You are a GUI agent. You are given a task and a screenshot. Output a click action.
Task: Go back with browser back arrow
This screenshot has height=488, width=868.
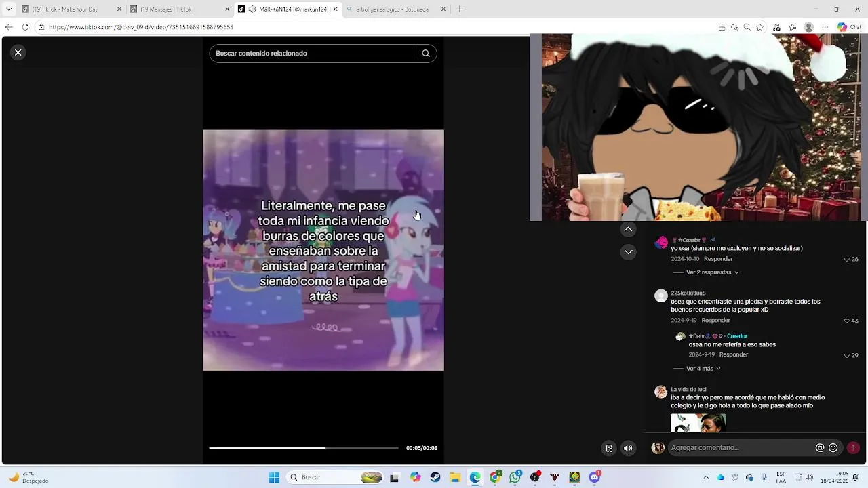coord(9,27)
